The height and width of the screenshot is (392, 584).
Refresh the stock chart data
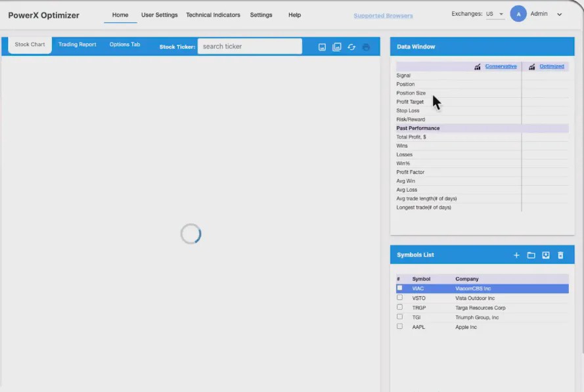pyautogui.click(x=351, y=47)
